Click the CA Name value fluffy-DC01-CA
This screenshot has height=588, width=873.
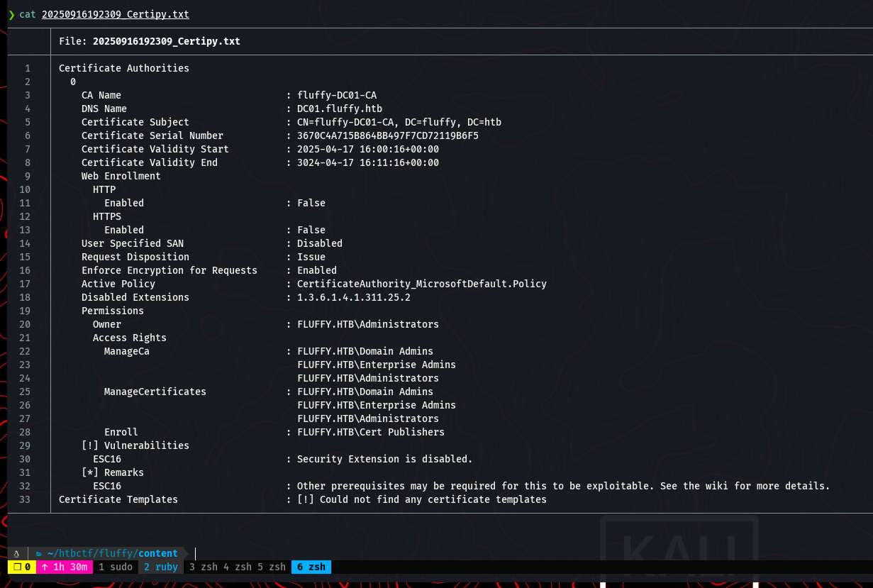coord(337,95)
